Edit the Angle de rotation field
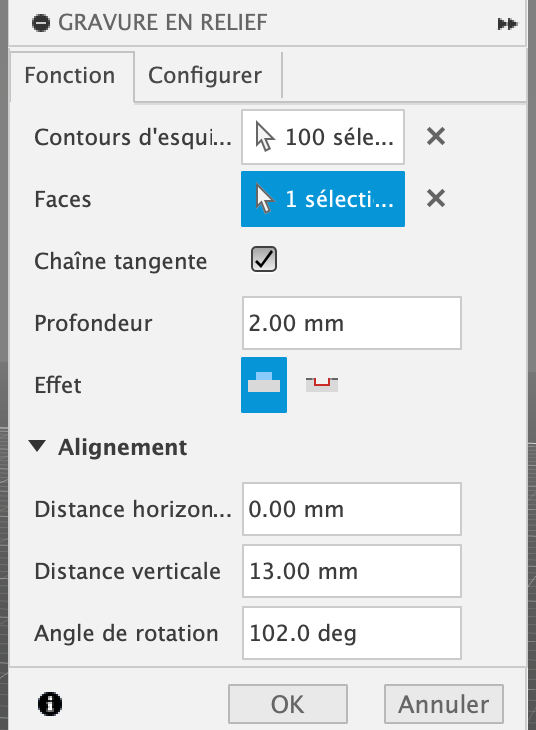Screen dimensions: 536x730 tap(352, 633)
